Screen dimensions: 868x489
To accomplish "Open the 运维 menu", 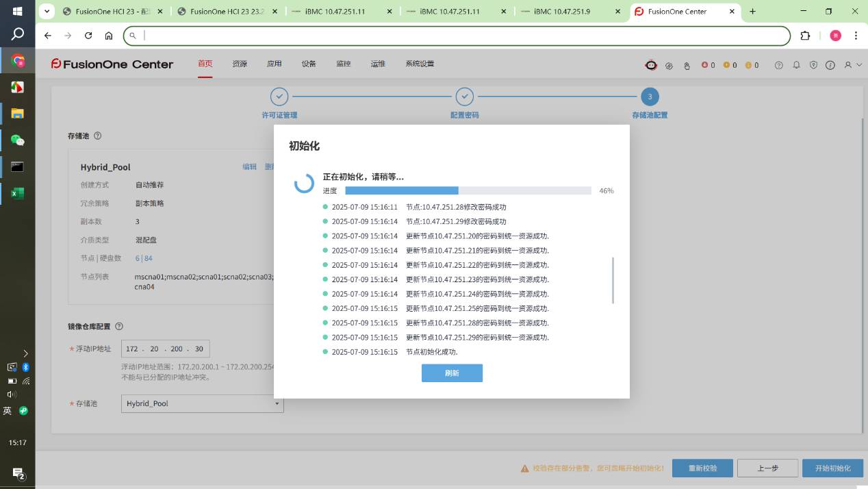I will (378, 64).
